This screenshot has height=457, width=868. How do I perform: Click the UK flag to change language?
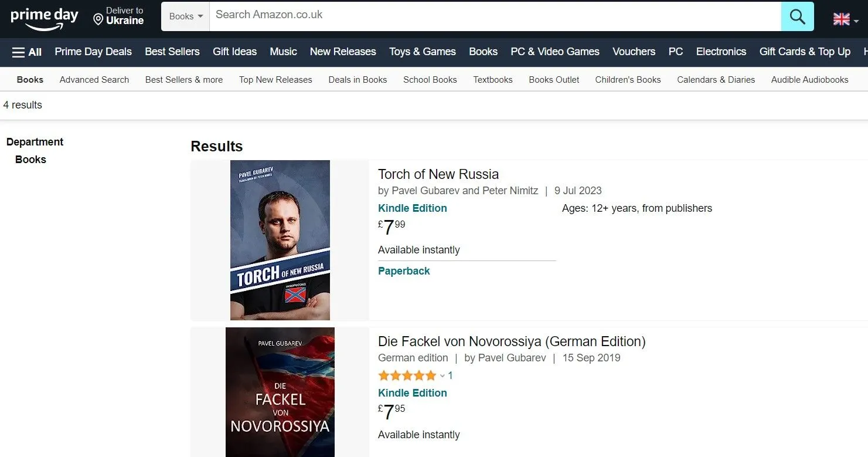click(x=840, y=18)
